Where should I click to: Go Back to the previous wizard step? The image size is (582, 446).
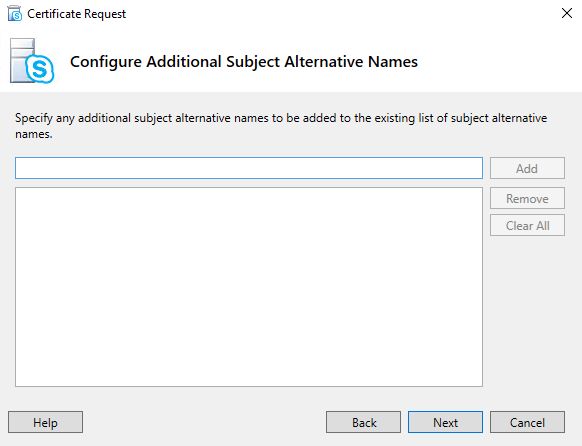363,422
